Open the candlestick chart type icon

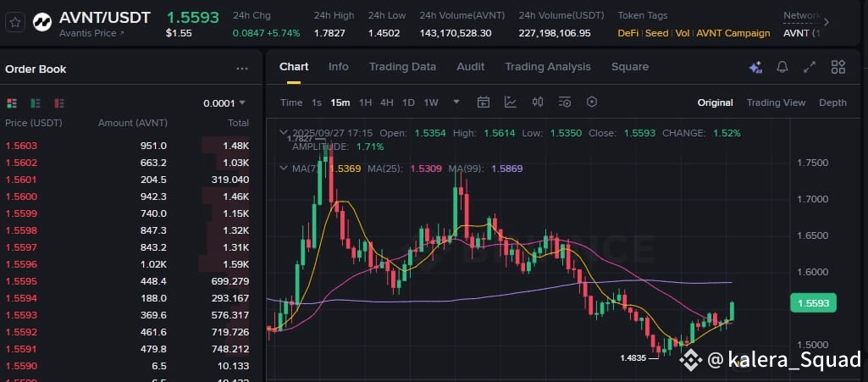coord(538,102)
